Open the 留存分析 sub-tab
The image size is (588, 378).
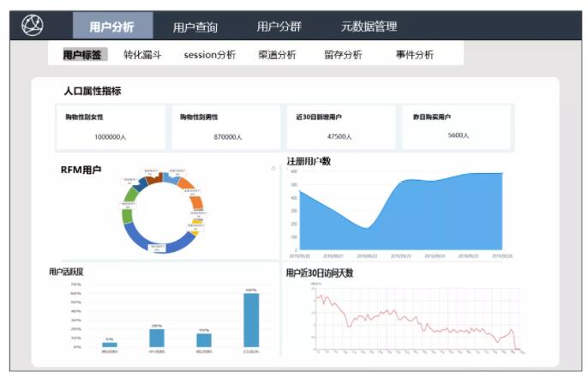[343, 55]
